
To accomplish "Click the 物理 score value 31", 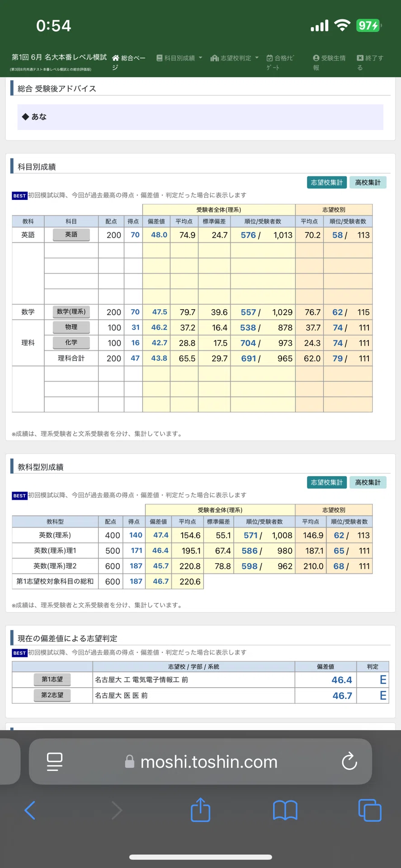I will pyautogui.click(x=136, y=327).
